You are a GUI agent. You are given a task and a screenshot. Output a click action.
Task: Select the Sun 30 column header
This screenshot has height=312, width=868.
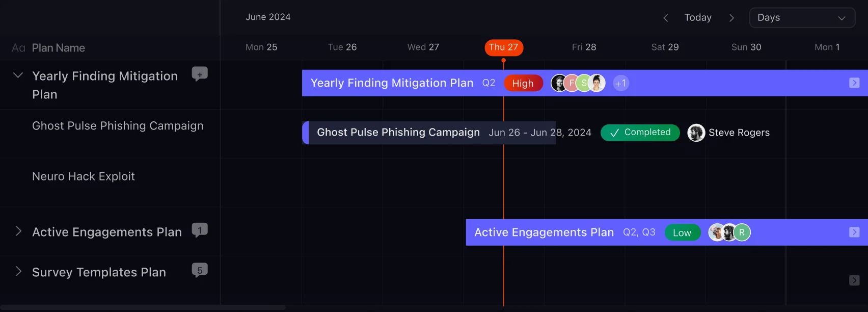(x=746, y=47)
